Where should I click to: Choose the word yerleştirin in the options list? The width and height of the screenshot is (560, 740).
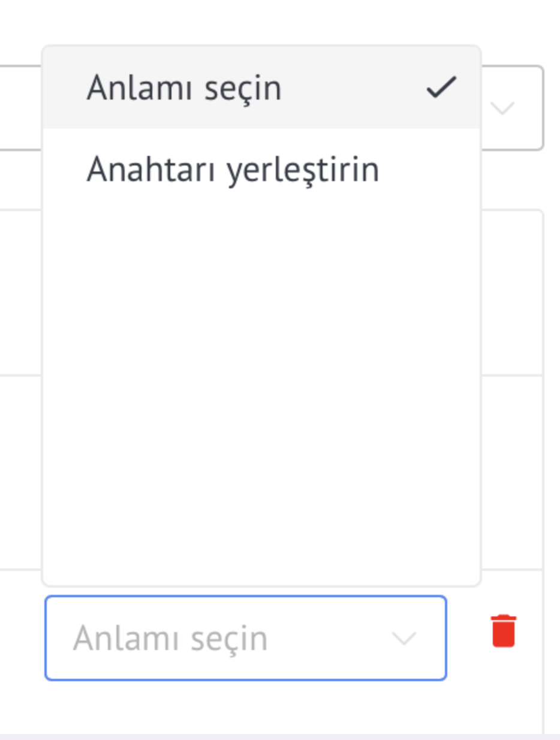pyautogui.click(x=303, y=171)
